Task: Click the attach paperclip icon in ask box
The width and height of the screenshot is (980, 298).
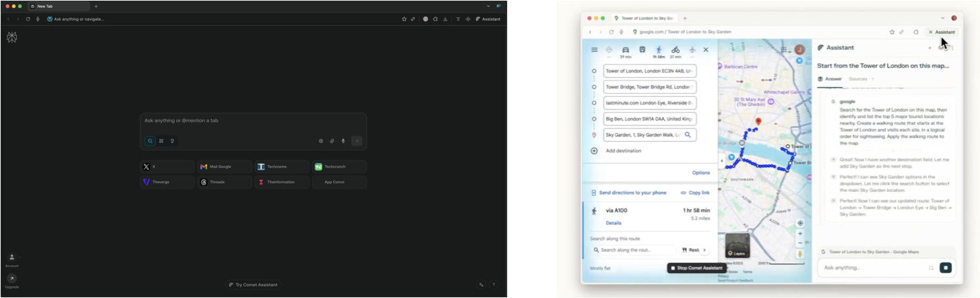Action: click(x=332, y=140)
